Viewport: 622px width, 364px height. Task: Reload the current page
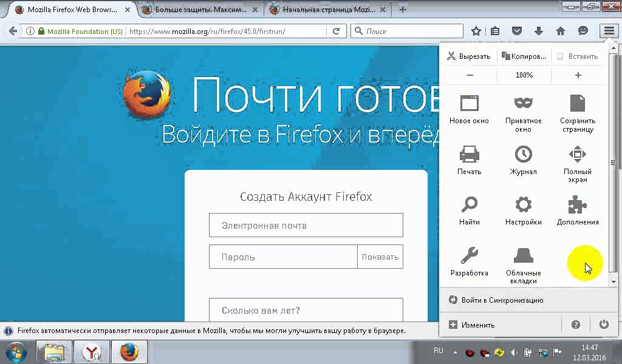pos(336,31)
